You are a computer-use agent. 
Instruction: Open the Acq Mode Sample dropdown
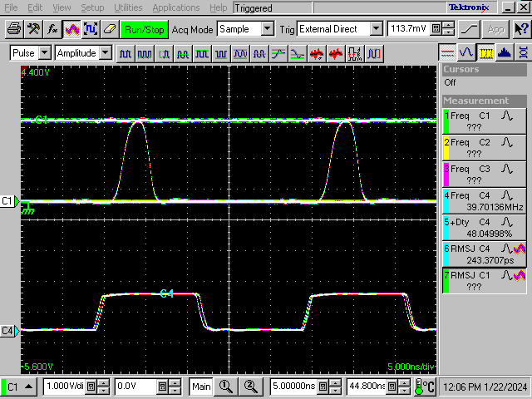pyautogui.click(x=268, y=29)
